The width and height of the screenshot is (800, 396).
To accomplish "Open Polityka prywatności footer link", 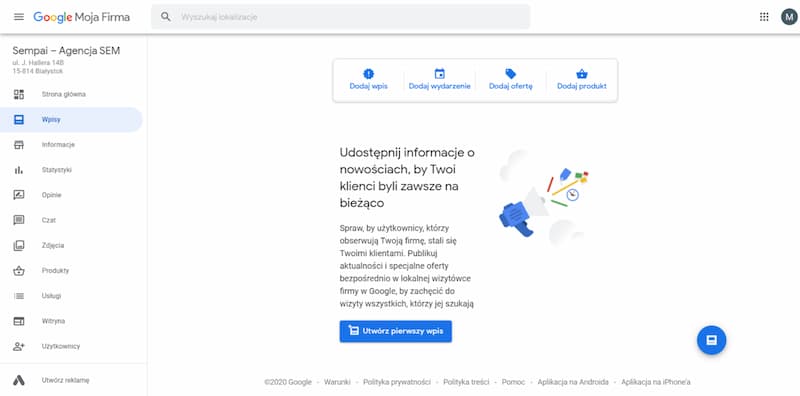I will 396,382.
